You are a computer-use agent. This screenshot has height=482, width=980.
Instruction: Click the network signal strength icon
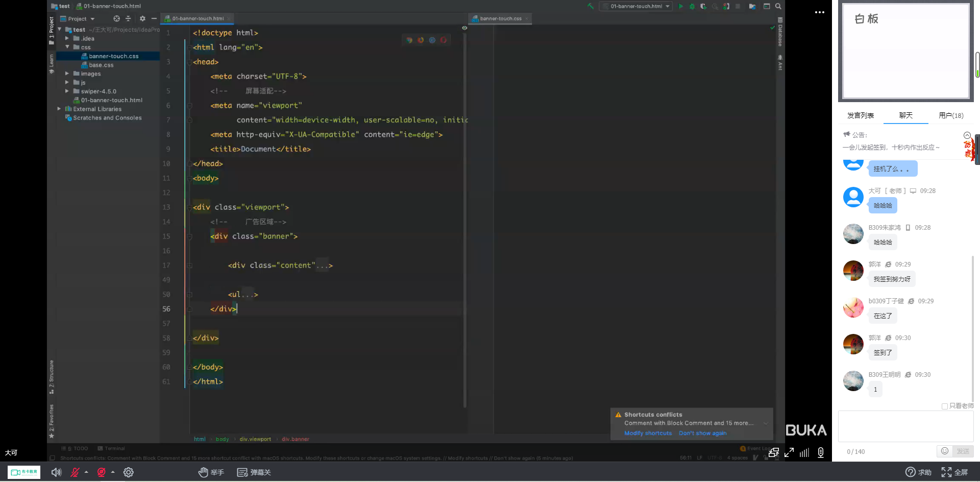click(x=804, y=452)
